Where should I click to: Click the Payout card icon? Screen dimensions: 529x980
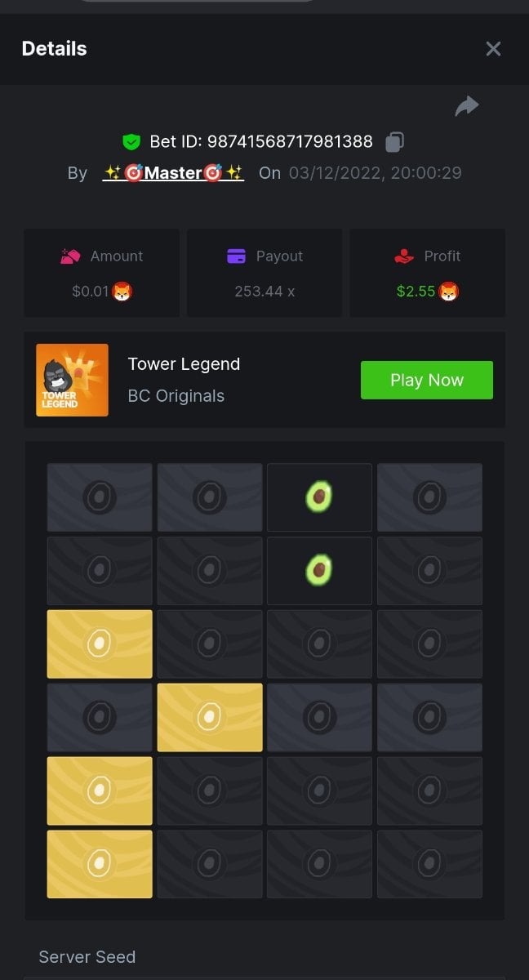pyautogui.click(x=237, y=256)
